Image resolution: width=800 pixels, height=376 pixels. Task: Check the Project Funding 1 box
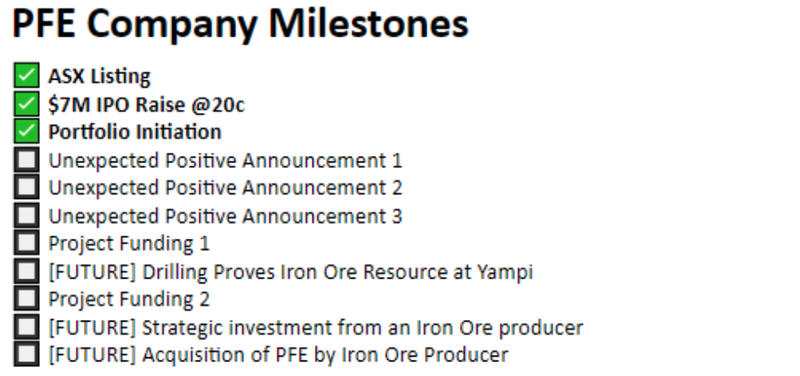[26, 242]
